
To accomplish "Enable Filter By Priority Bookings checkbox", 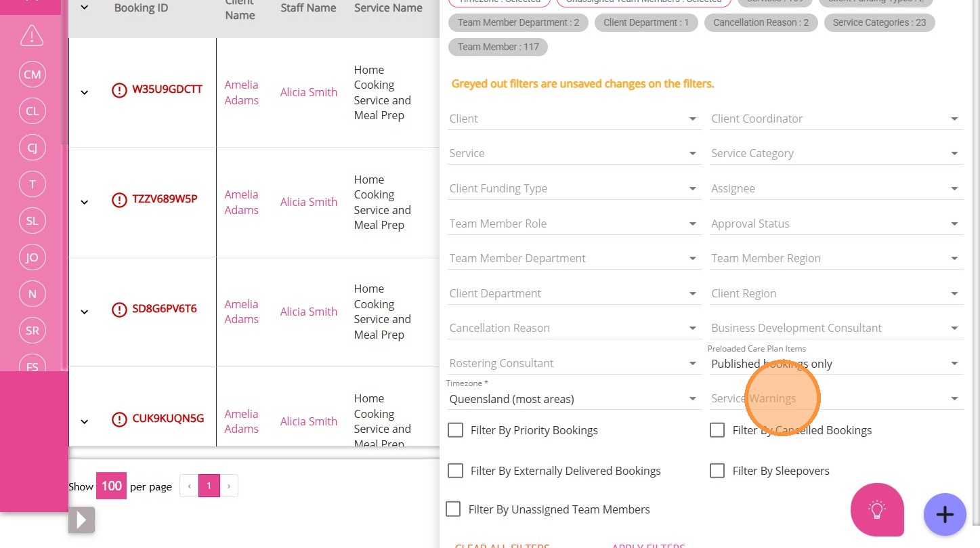I will pyautogui.click(x=456, y=430).
